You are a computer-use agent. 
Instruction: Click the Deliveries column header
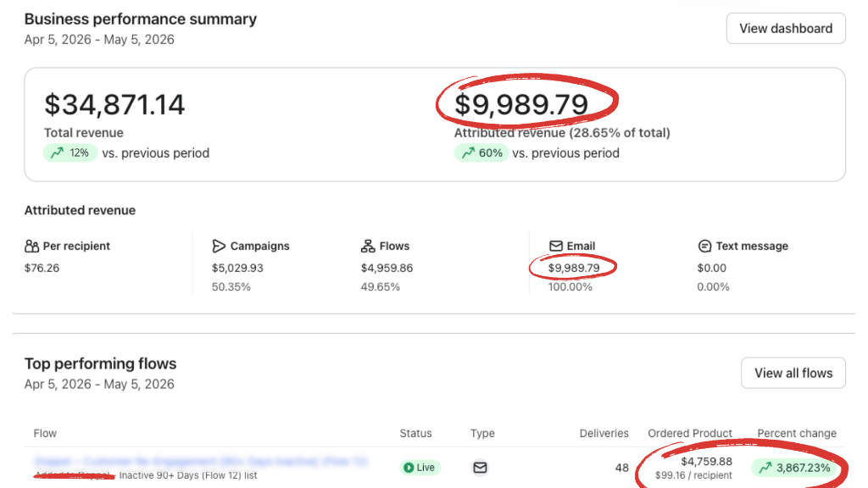[x=604, y=433]
